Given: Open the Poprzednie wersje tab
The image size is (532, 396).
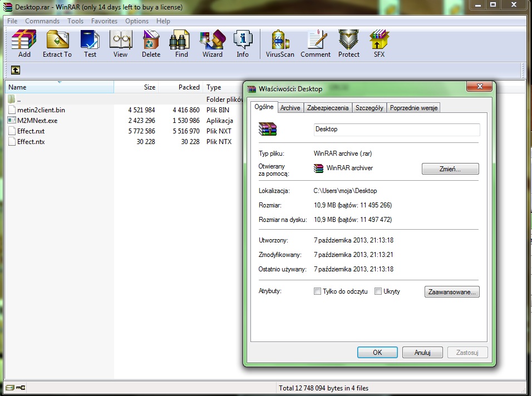Looking at the screenshot, I should [413, 108].
